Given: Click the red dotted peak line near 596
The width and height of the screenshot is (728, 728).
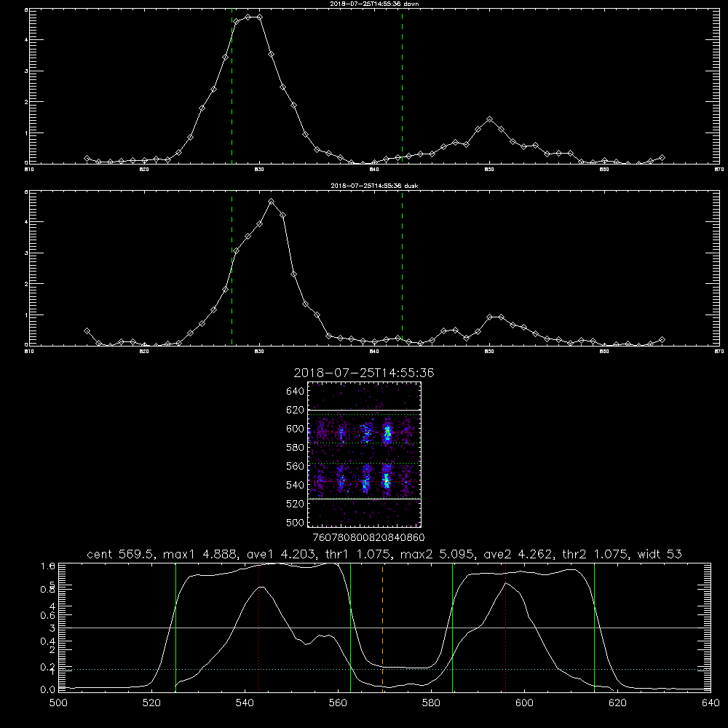Looking at the screenshot, I should [505, 627].
